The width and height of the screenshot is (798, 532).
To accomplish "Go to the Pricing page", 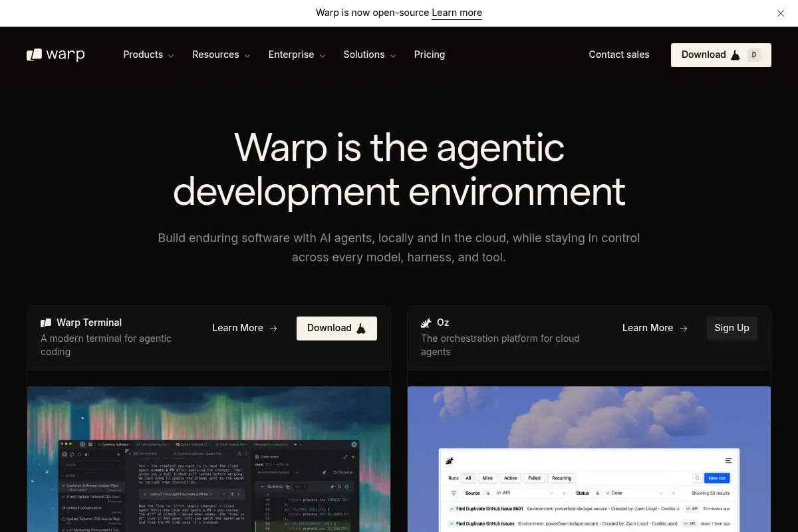I will pos(429,55).
